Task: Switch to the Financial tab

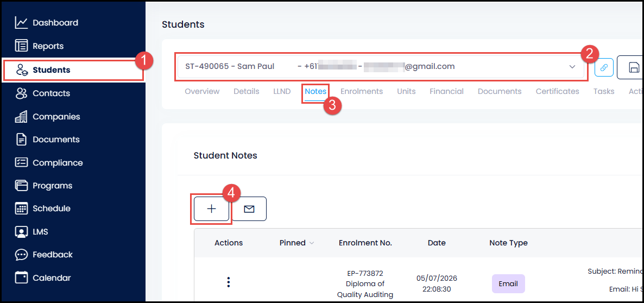Action: coord(446,92)
